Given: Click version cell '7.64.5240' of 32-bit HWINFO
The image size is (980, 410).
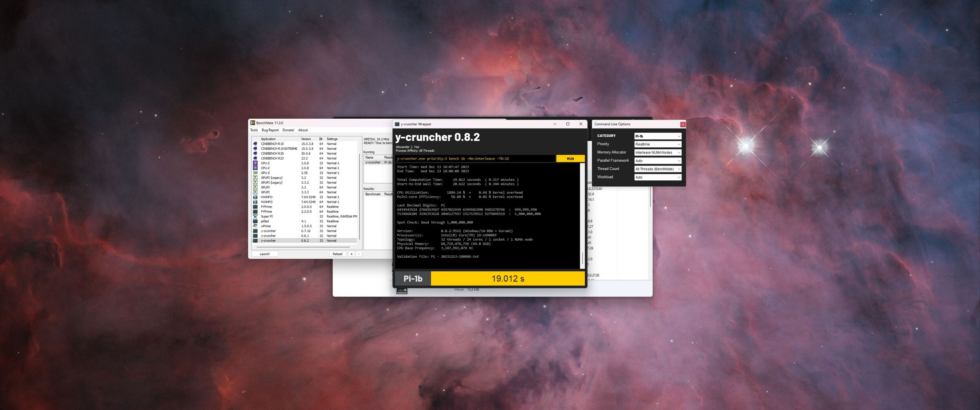Looking at the screenshot, I should [308, 197].
